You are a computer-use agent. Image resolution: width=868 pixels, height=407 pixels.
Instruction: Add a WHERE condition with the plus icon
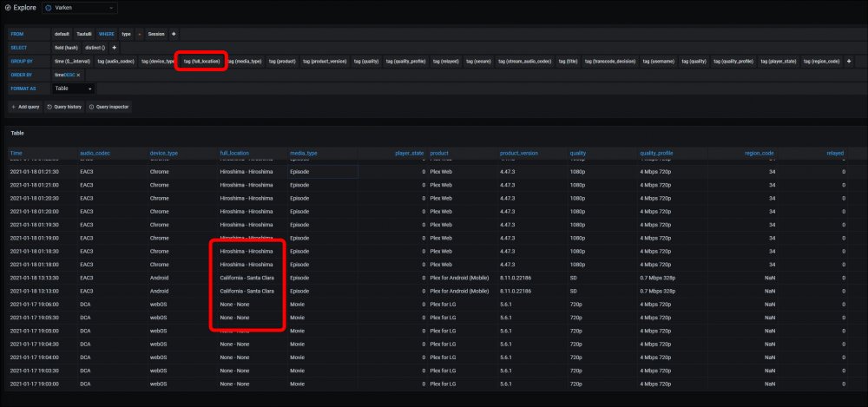pos(174,34)
